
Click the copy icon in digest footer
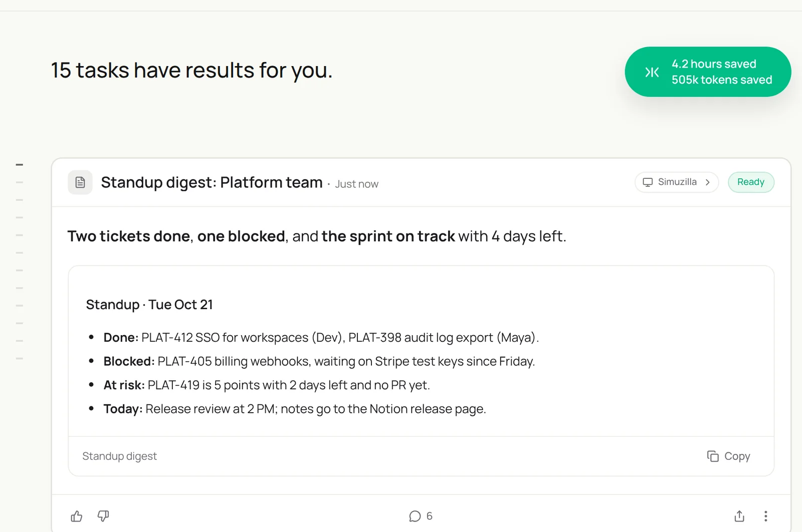(713, 456)
